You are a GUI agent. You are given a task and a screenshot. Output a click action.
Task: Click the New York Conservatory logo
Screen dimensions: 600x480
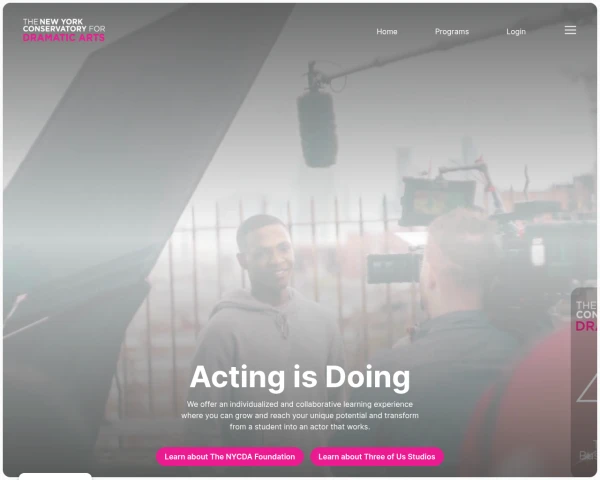tap(64, 30)
